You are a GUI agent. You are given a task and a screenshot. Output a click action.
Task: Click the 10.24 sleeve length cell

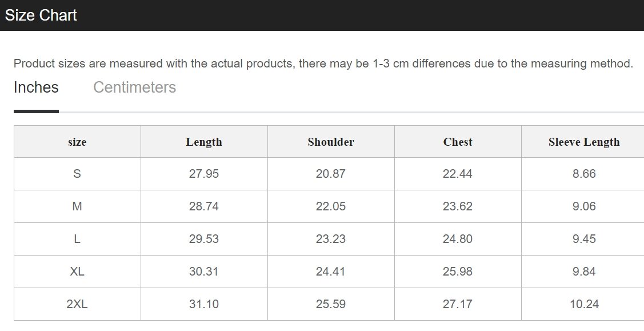pos(584,304)
